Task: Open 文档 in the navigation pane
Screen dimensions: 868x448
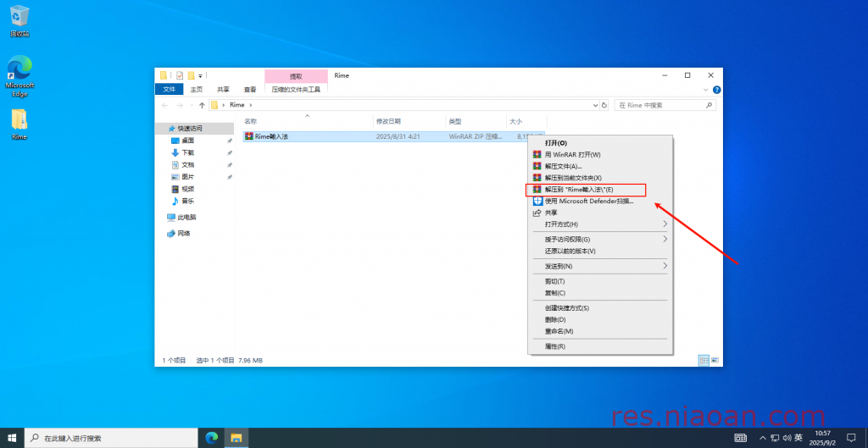Action: 187,165
